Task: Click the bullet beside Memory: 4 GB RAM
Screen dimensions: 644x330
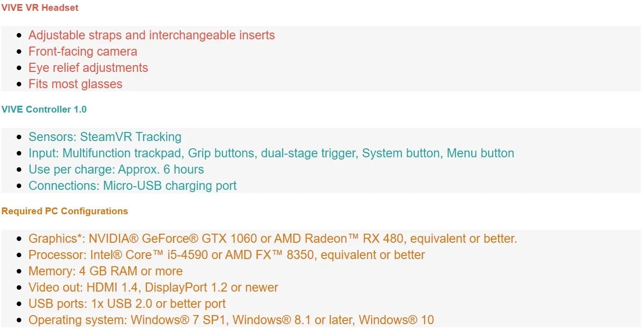Action: (x=19, y=271)
